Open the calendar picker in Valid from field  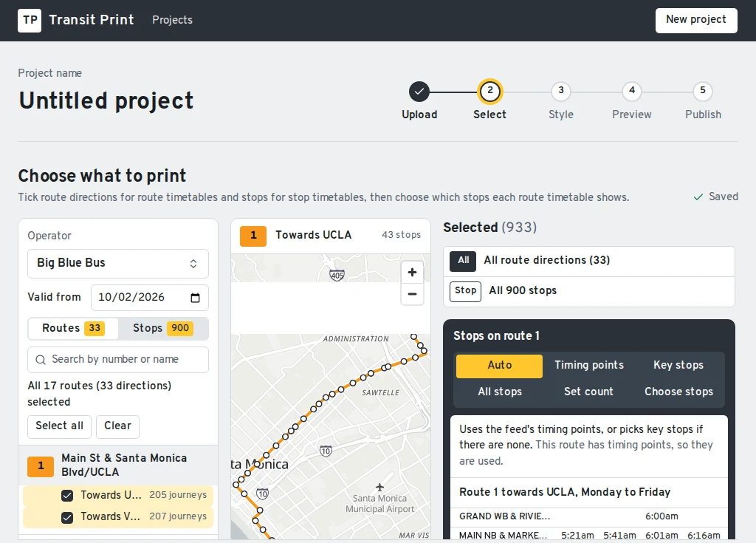coord(195,298)
